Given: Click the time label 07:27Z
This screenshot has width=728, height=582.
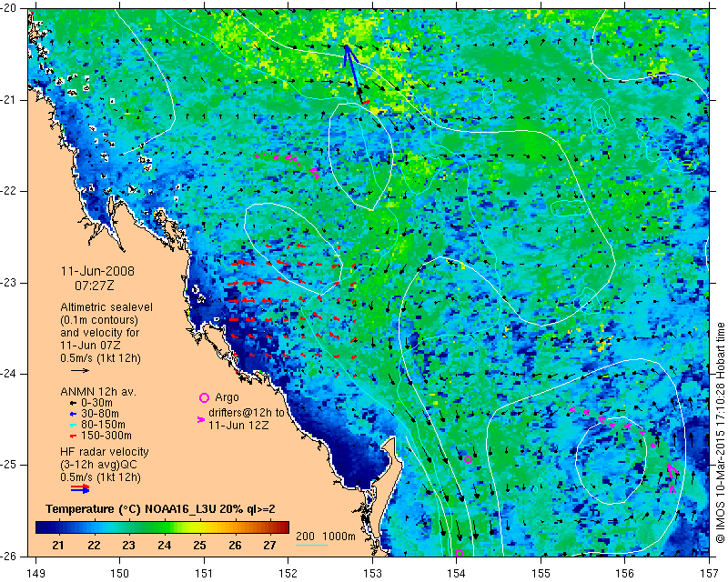Looking at the screenshot, I should (x=95, y=286).
